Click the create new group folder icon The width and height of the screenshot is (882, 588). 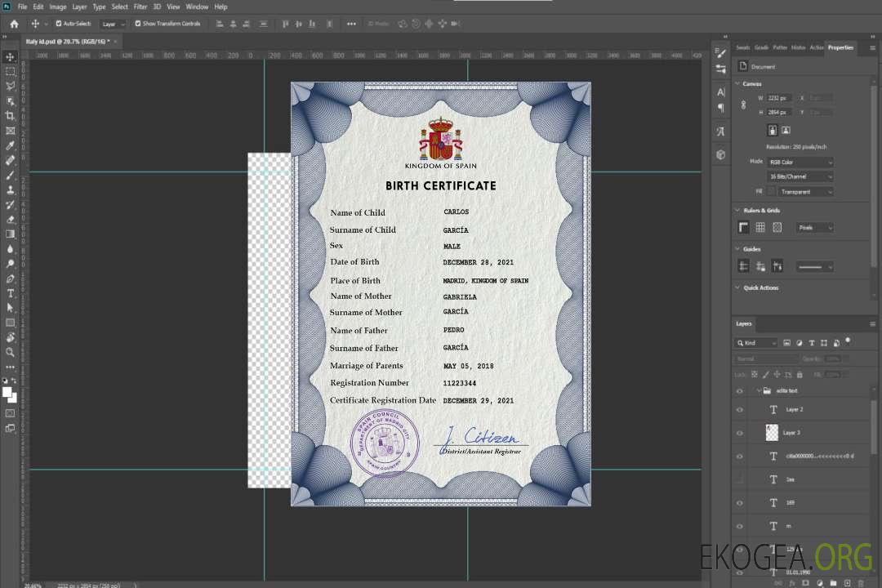(x=833, y=583)
